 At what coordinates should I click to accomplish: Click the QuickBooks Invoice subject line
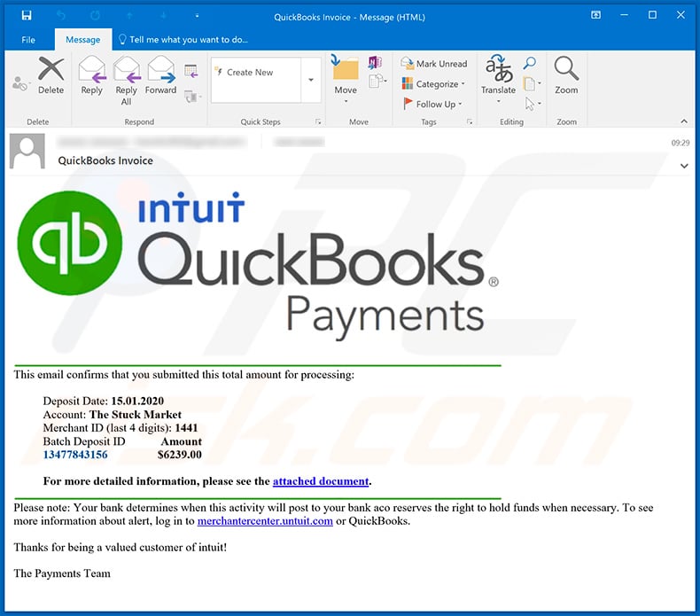coord(105,160)
